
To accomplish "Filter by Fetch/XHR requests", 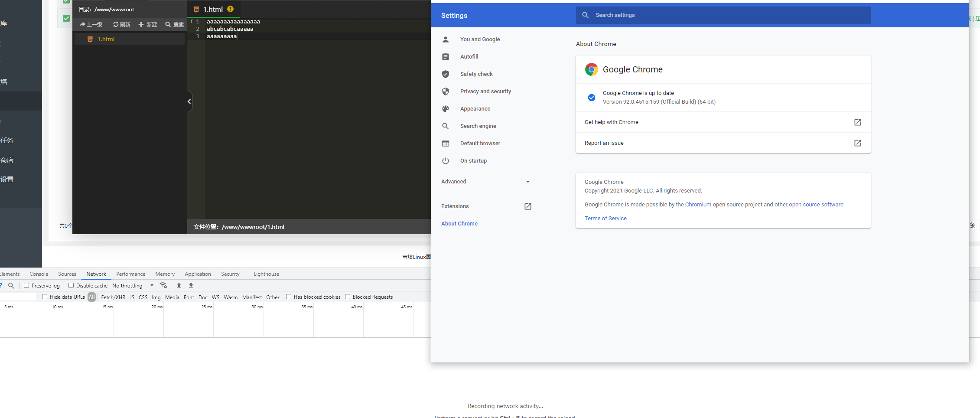I will 113,297.
